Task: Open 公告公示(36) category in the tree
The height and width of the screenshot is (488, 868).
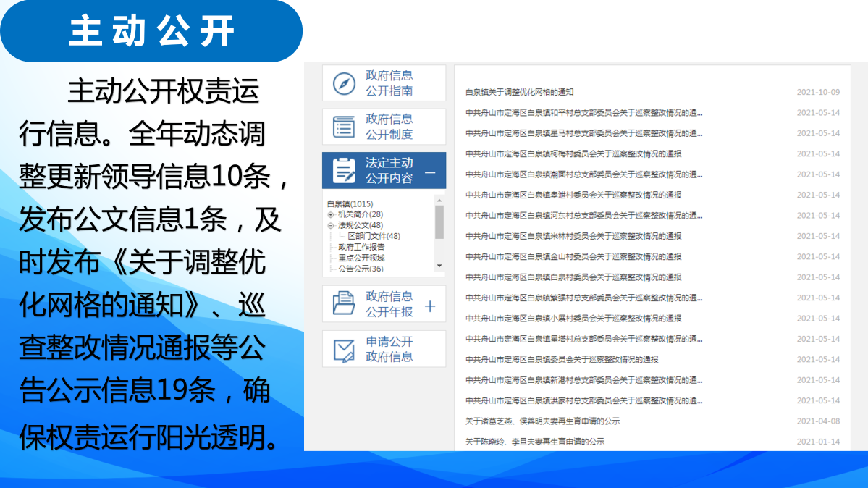Action: point(361,269)
